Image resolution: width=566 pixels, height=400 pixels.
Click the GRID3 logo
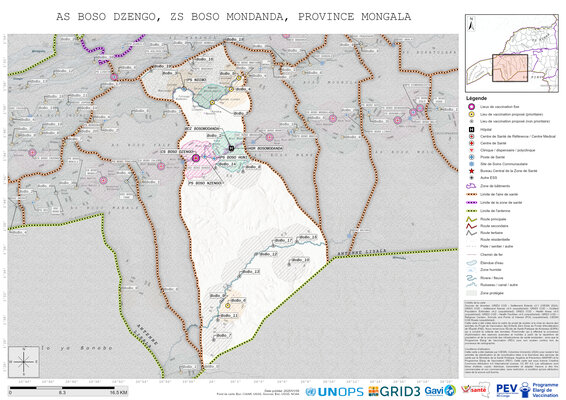pyautogui.click(x=394, y=391)
